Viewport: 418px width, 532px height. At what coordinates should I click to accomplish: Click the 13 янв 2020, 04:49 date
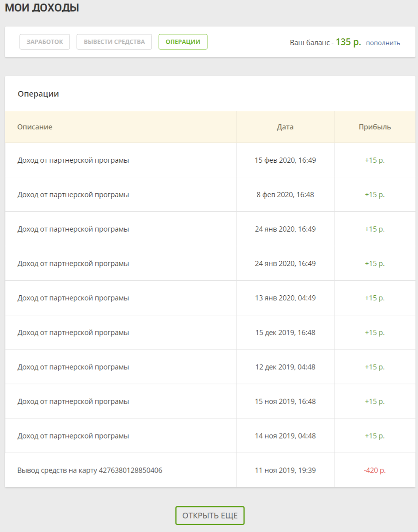point(285,298)
